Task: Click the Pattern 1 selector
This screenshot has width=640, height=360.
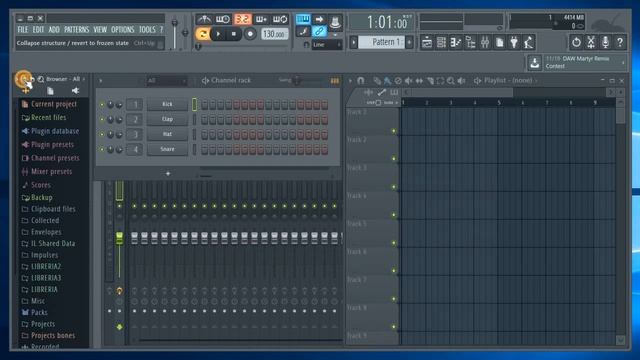Action: pyautogui.click(x=381, y=42)
